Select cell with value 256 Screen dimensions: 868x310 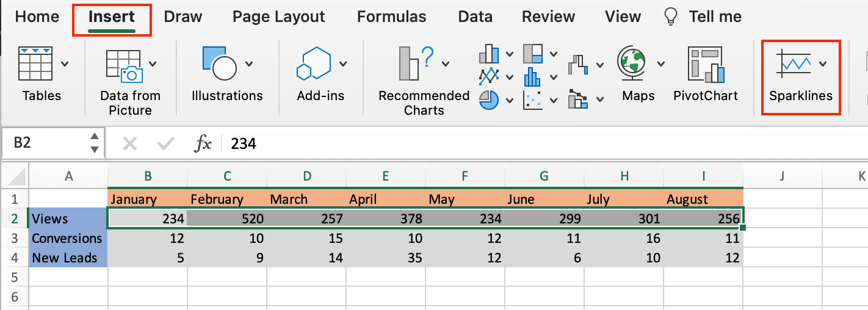(x=703, y=218)
